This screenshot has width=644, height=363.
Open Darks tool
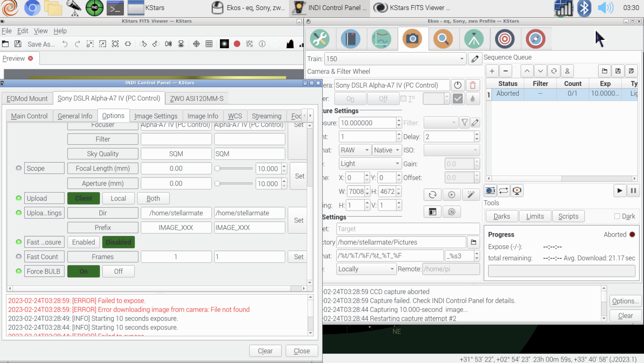pyautogui.click(x=502, y=216)
